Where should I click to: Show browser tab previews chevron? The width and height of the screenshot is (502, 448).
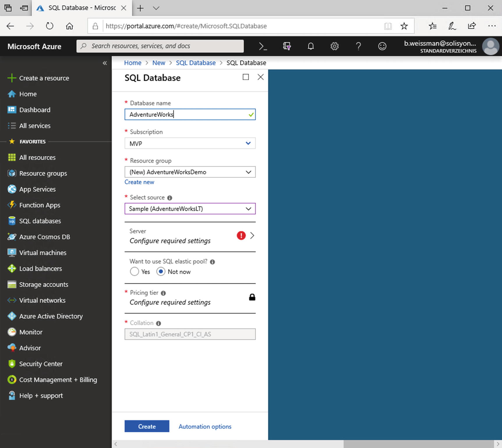pyautogui.click(x=156, y=8)
